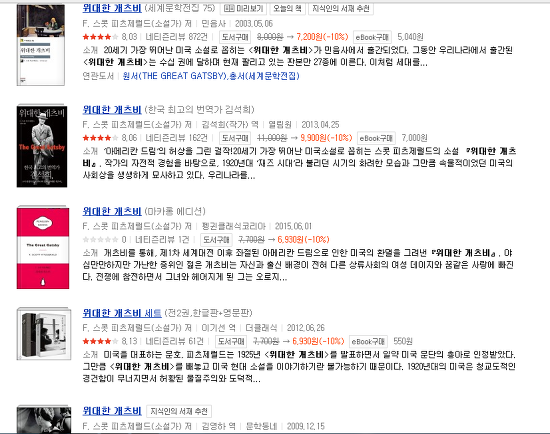550x434 pixels.
Task: Open 마카롱 에디션 위대한 개츠비 title
Action: [x=112, y=211]
